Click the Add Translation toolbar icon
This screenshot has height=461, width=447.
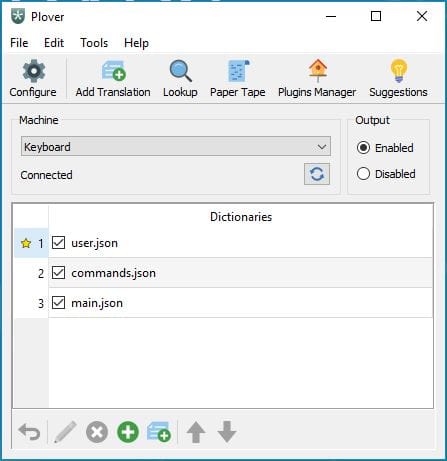[x=113, y=71]
